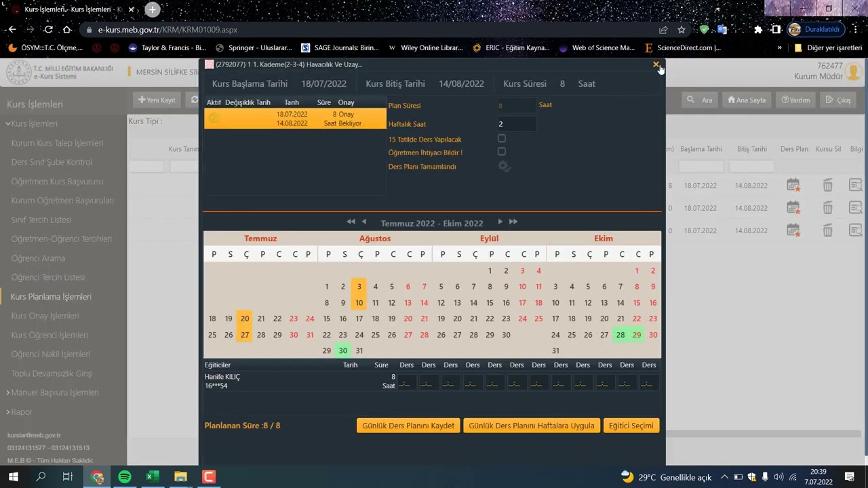Click the Ana Sayfa button
This screenshot has width=868, height=488.
[x=747, y=100]
